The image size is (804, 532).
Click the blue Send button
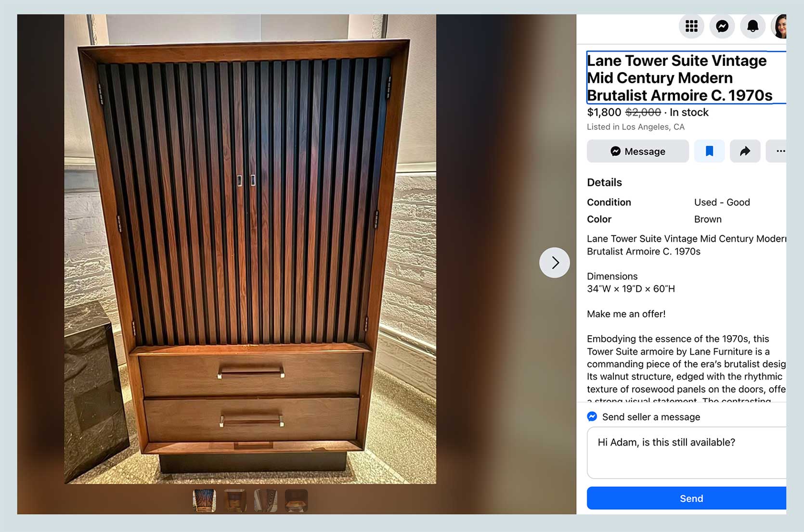(687, 498)
